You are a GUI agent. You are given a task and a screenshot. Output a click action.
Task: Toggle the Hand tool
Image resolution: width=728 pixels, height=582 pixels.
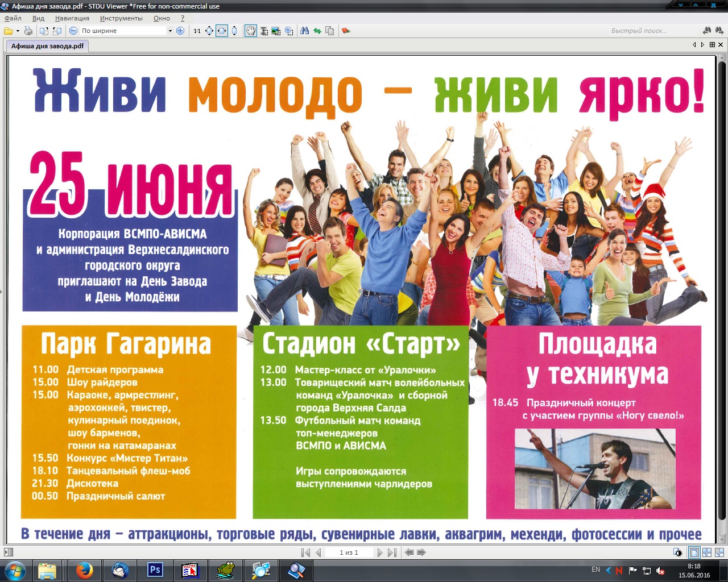(x=250, y=31)
